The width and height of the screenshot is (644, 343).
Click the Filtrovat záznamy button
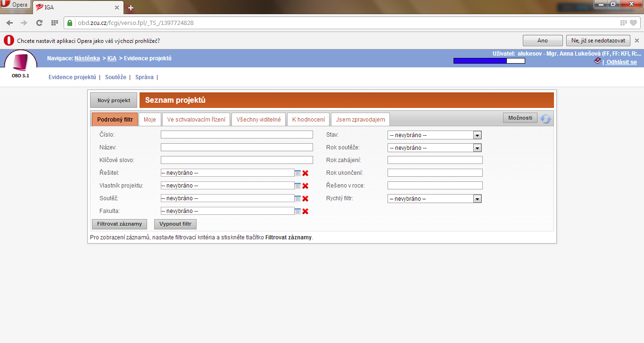[x=119, y=224]
